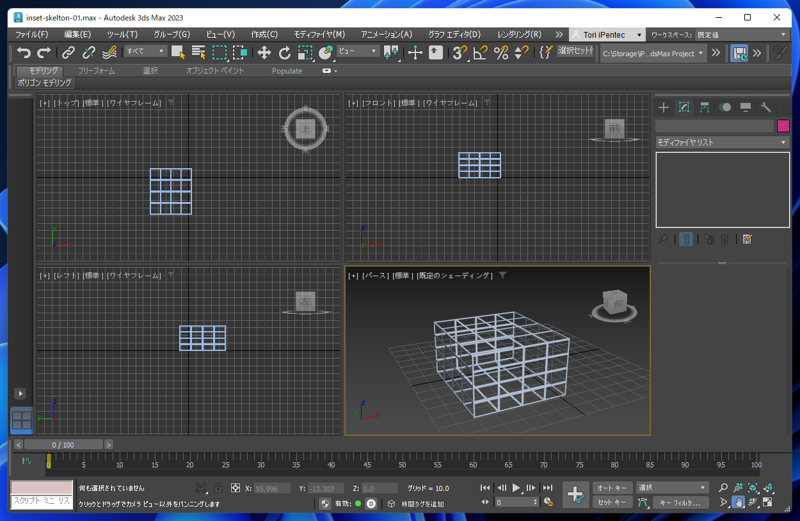The height and width of the screenshot is (521, 800).
Task: Click the Undo arrow in main toolbar
Action: [x=23, y=53]
